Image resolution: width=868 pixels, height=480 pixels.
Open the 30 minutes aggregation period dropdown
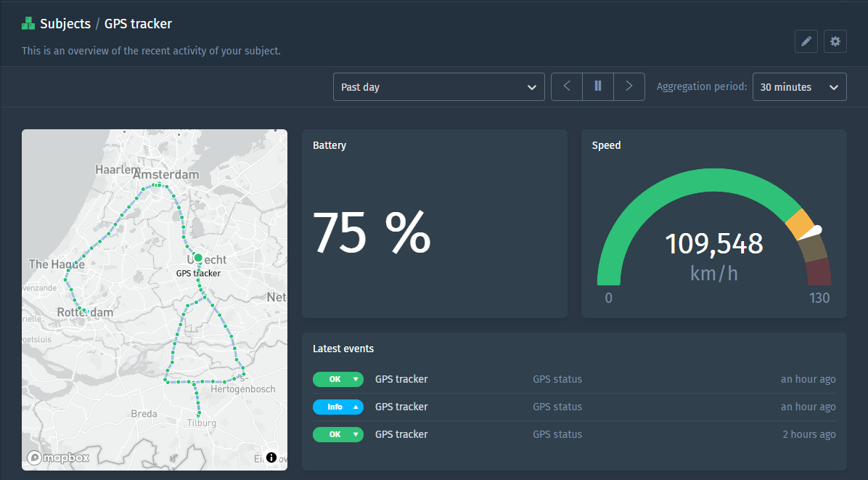[799, 87]
